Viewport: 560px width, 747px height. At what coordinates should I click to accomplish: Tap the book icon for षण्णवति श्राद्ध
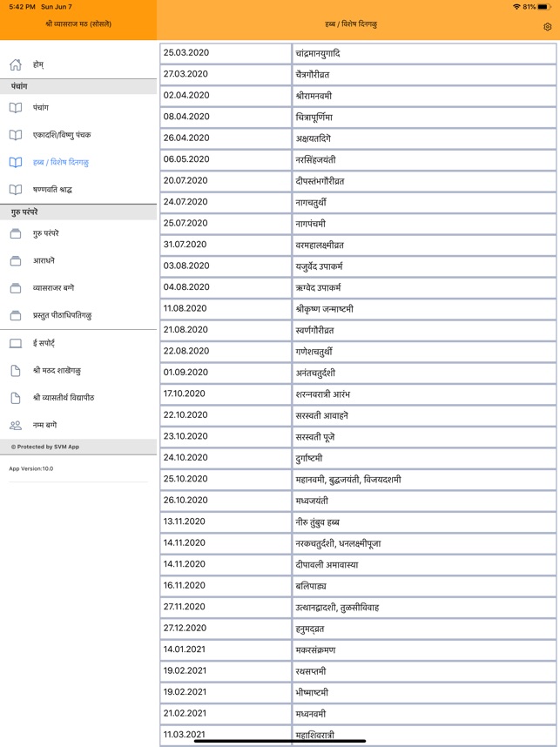[x=16, y=190]
